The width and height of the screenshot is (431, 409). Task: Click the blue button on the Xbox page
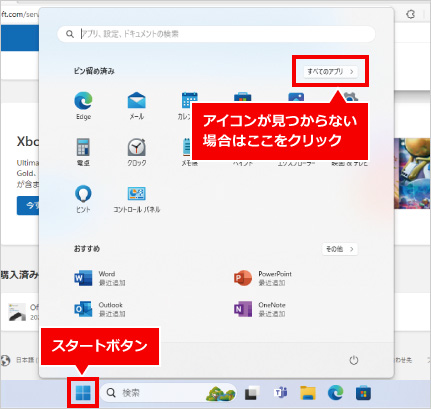tap(28, 205)
